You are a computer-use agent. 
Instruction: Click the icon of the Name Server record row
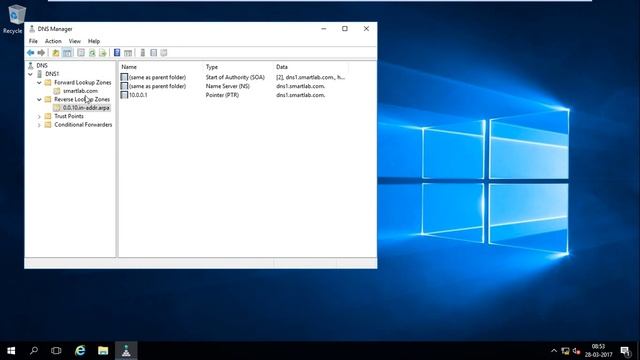(124, 86)
